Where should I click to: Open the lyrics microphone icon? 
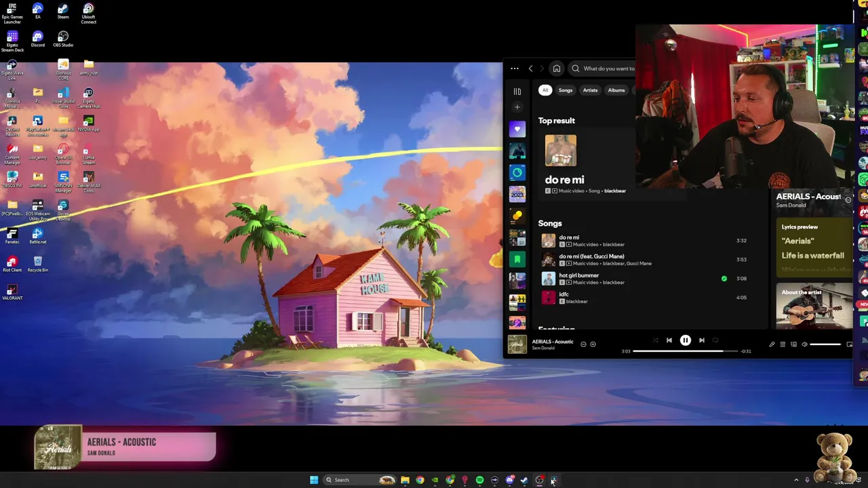tap(772, 344)
